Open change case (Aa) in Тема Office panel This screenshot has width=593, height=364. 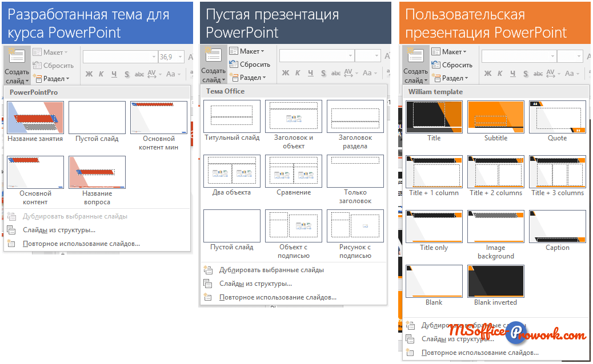pos(370,73)
